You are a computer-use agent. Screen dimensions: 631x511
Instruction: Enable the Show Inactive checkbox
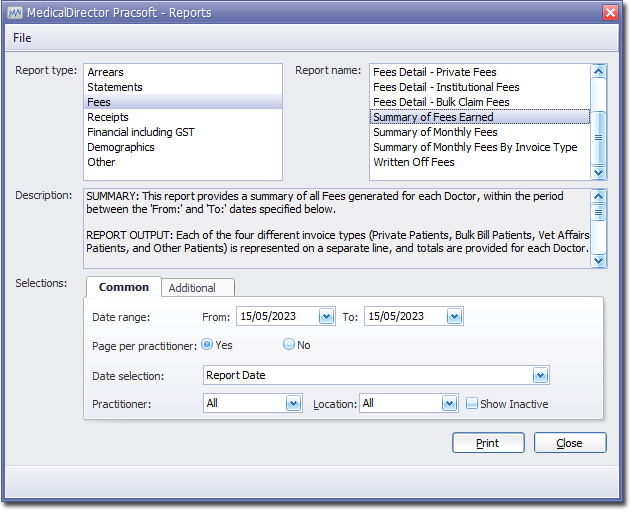(472, 404)
